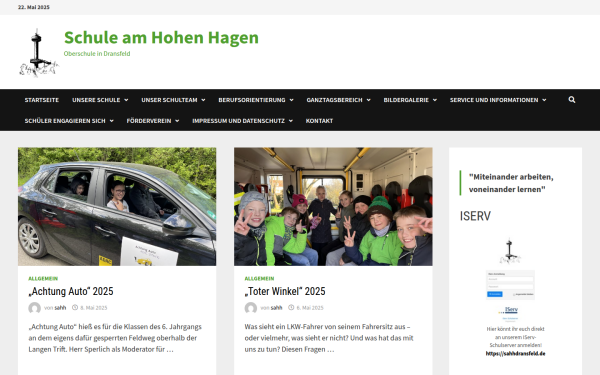Open the Kontakt menu item

319,121
